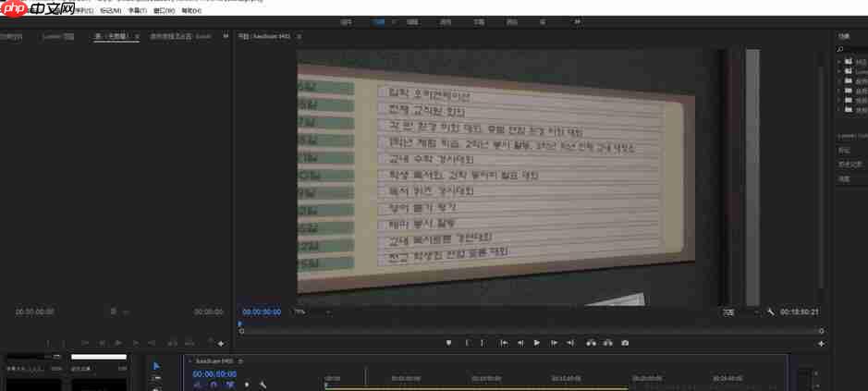The width and height of the screenshot is (868, 391).
Task: Click Mark In button in Program monitor
Action: pyautogui.click(x=467, y=343)
